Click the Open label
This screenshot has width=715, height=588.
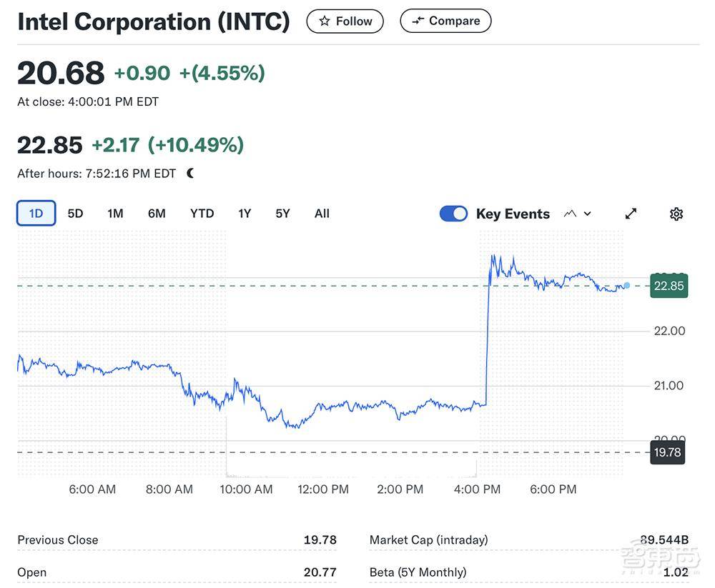point(32,572)
